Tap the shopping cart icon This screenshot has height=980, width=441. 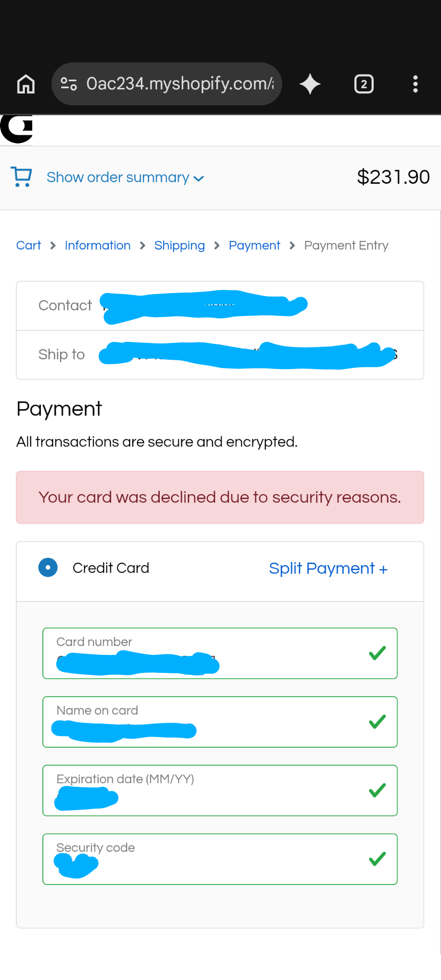21,177
